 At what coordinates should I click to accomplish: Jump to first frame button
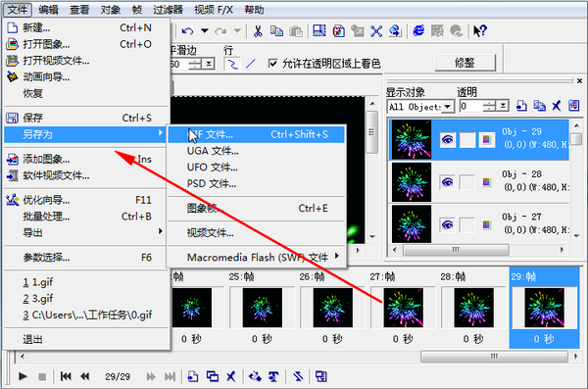(66, 376)
